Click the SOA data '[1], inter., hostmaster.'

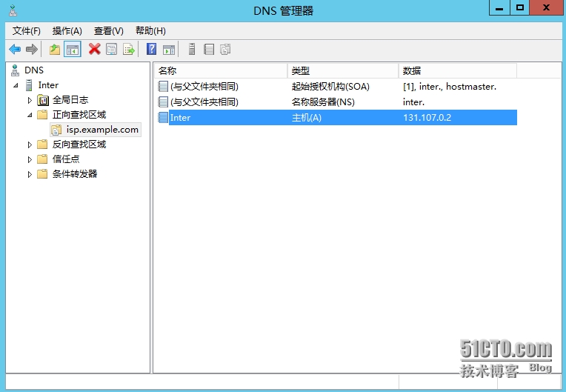point(450,87)
